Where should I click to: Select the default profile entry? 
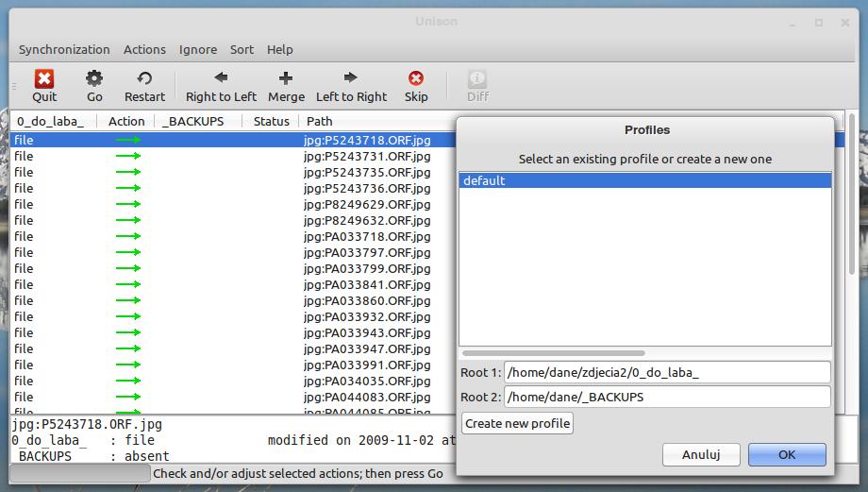click(x=645, y=180)
